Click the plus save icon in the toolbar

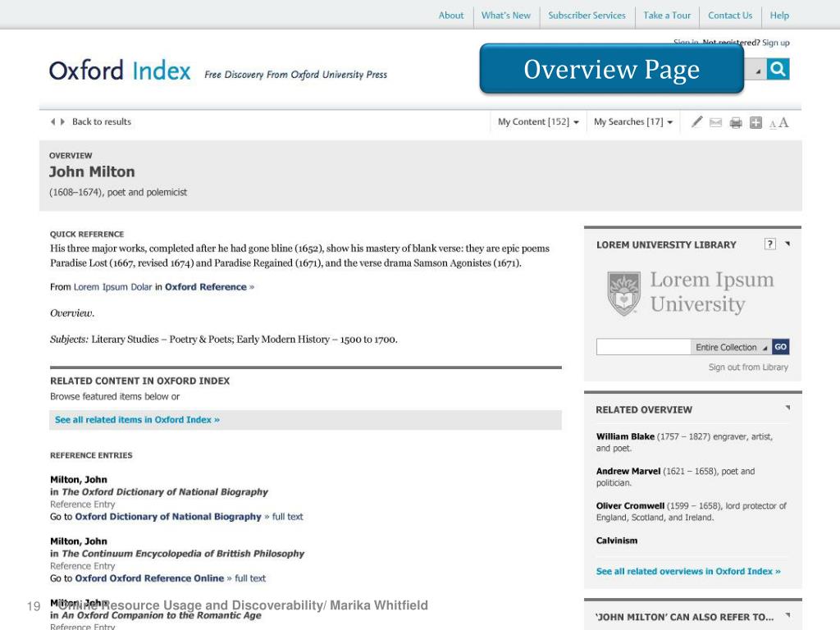point(756,123)
